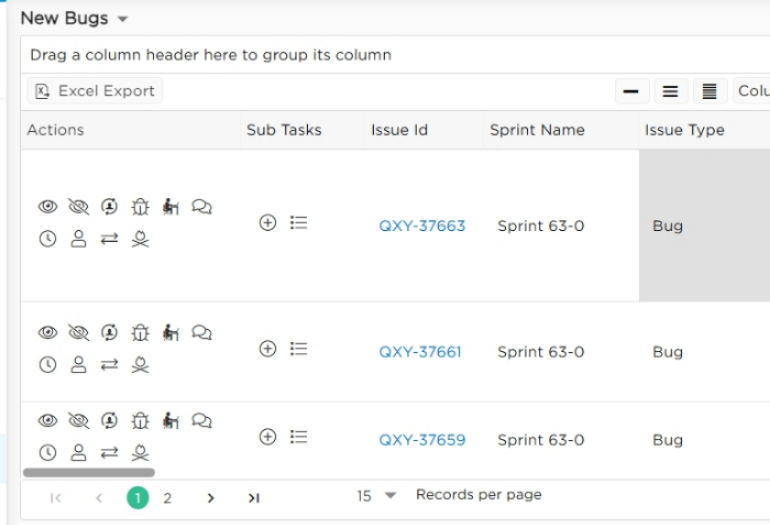Viewport: 770px width, 525px height.
Task: Go to page 2
Action: pyautogui.click(x=167, y=498)
